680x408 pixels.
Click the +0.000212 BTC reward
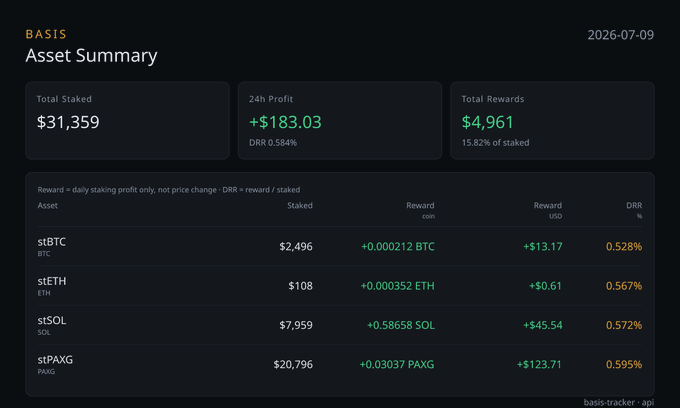(x=398, y=247)
